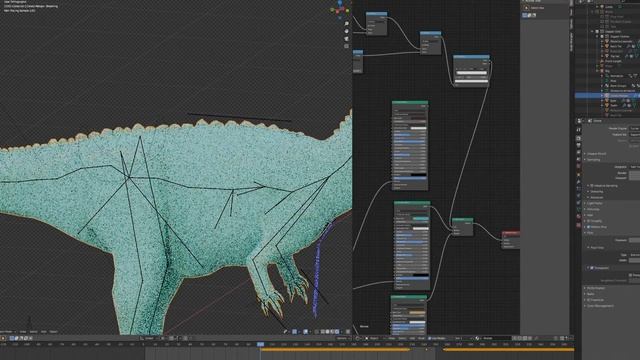
Task: Select the bottom green shader node header
Action: tap(409, 297)
